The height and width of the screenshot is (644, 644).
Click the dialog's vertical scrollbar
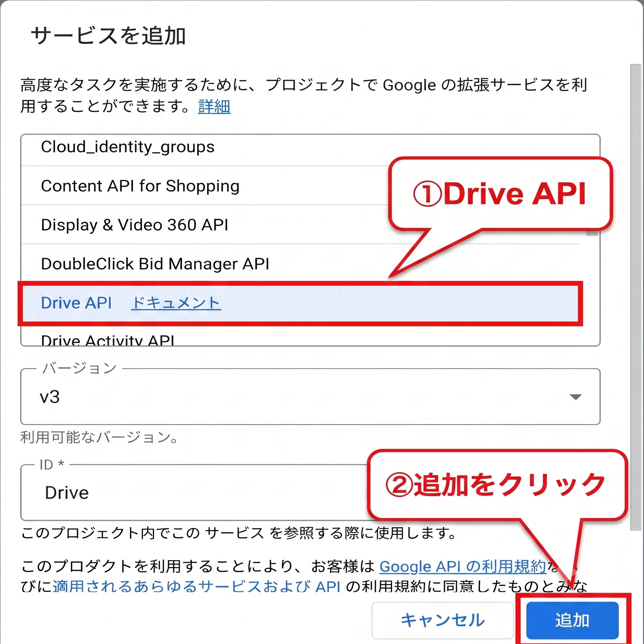[x=635, y=297]
